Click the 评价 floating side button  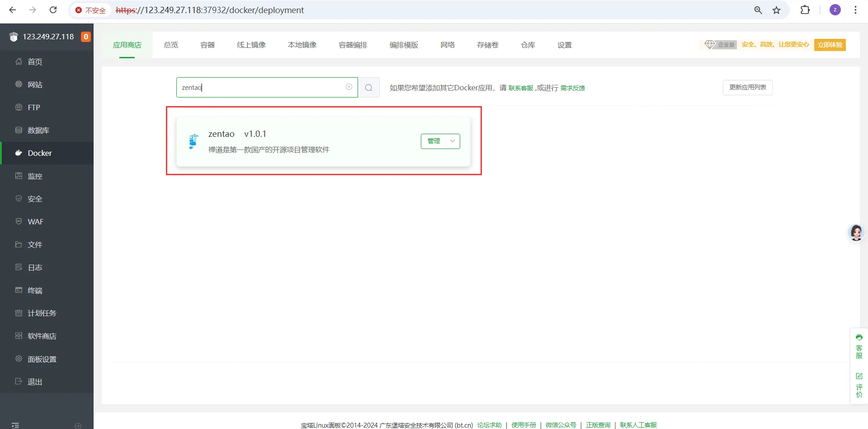pos(859,385)
